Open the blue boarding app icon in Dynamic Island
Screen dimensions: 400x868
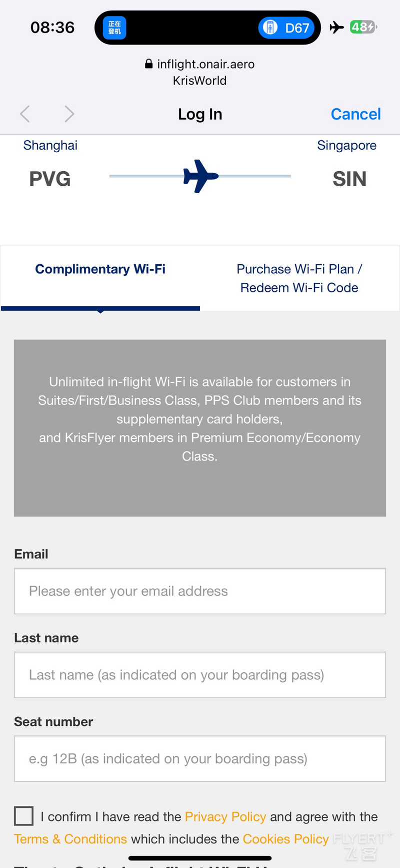[114, 28]
